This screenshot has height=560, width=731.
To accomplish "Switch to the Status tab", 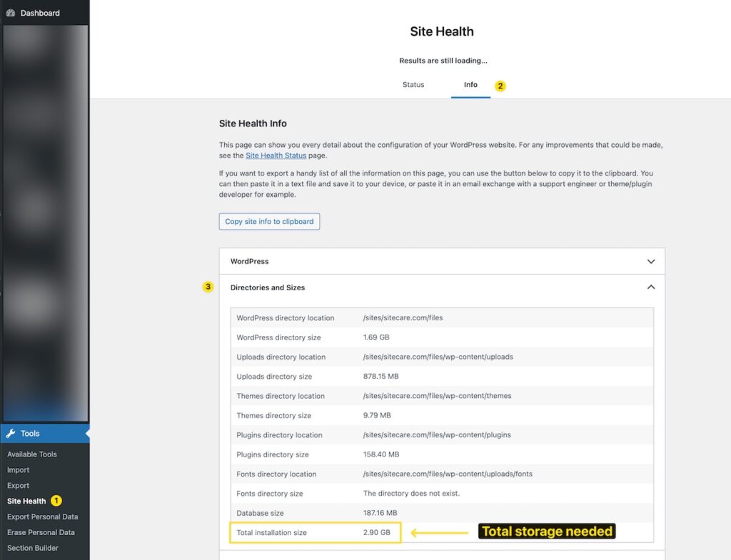I will point(413,85).
